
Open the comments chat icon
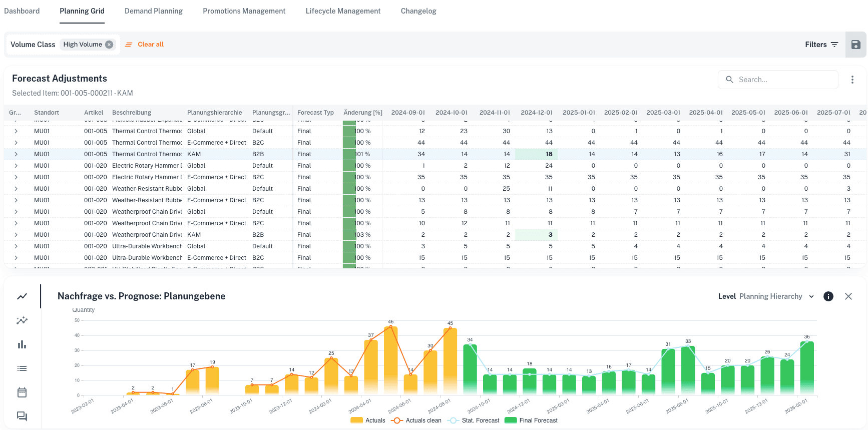tap(22, 416)
